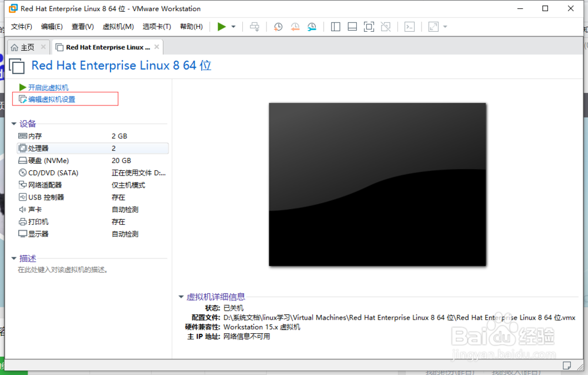
Task: Open the 虚拟机(M) menu
Action: pyautogui.click(x=118, y=26)
